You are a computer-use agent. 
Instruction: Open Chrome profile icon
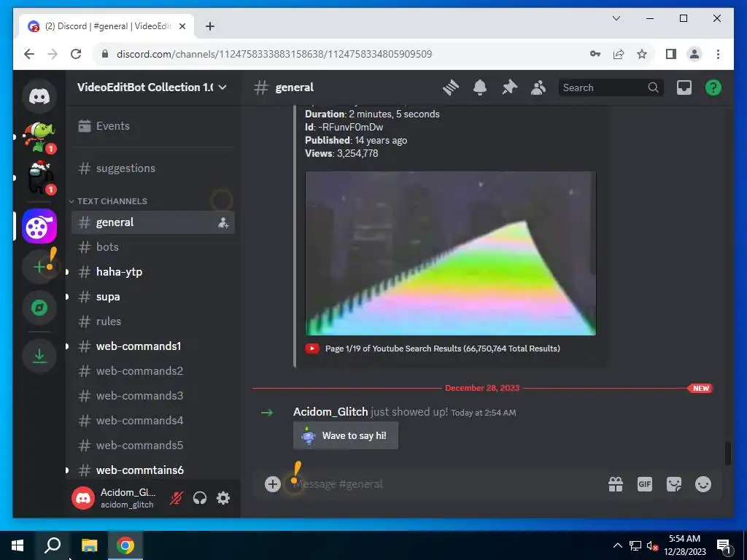click(x=694, y=54)
